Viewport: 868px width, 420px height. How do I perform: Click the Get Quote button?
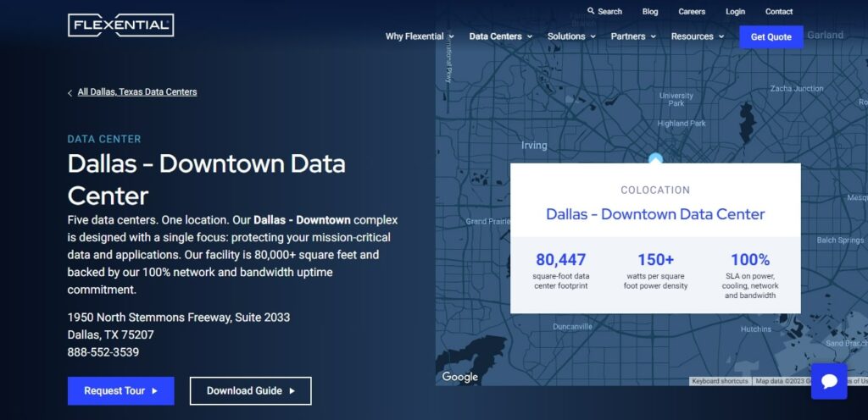[771, 37]
